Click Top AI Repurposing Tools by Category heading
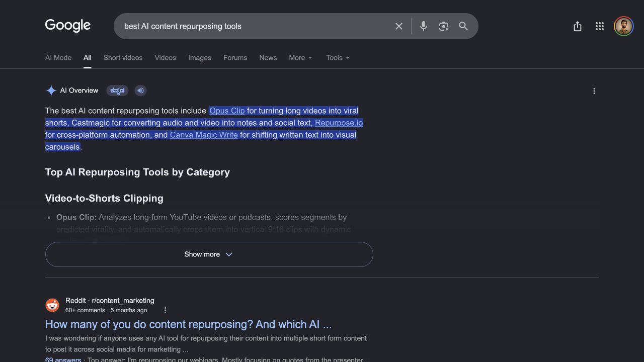The image size is (644, 362). pyautogui.click(x=137, y=172)
